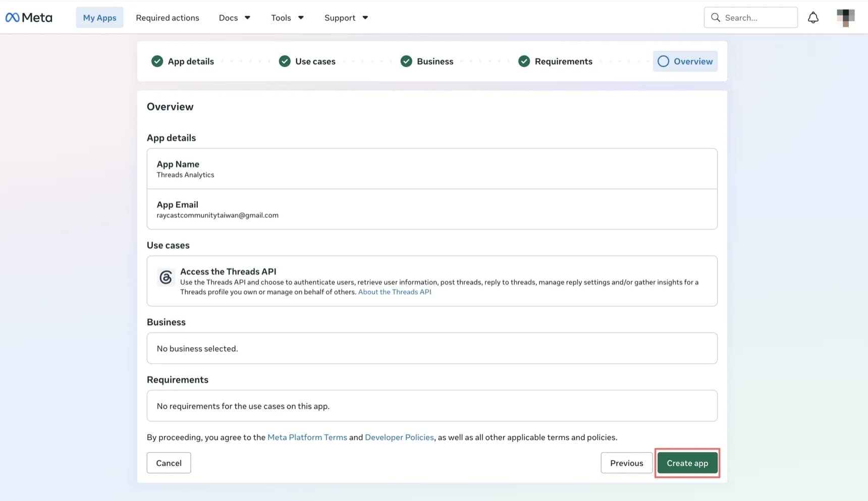The image size is (868, 501).
Task: Cancel the app creation
Action: (x=169, y=463)
